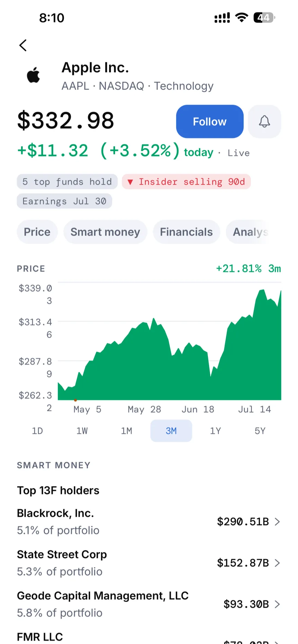This screenshot has height=644, width=298.
Task: Select the Price tab
Action: 37,232
